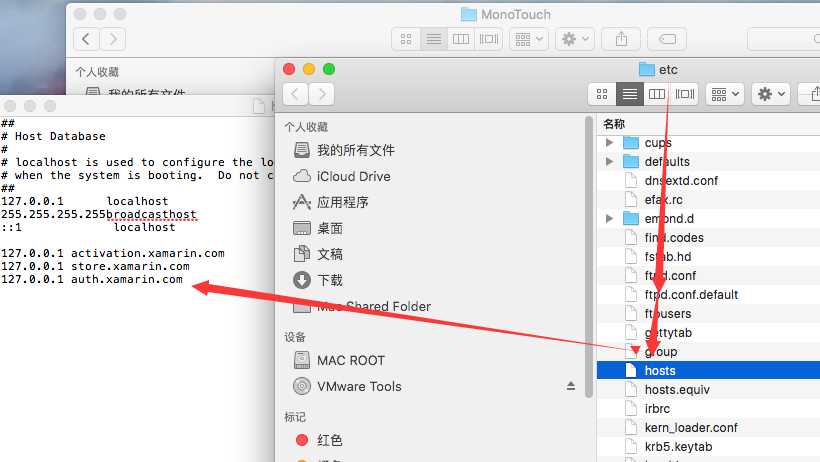
Task: Switch etc window to list view
Action: pos(630,94)
